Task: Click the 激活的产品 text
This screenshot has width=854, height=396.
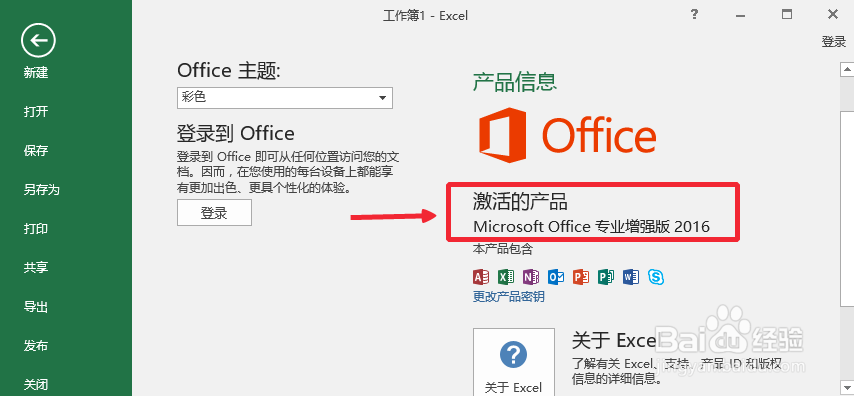Action: point(520,202)
